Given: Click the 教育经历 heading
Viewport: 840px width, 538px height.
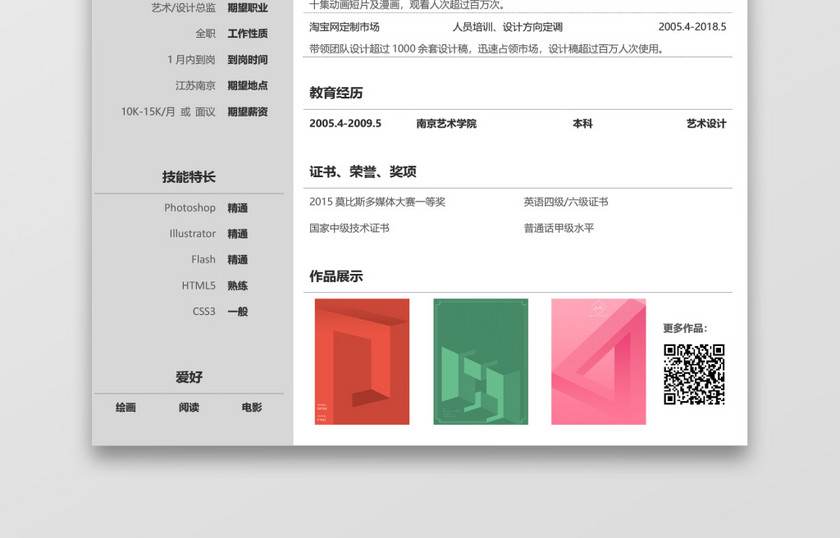Looking at the screenshot, I should (336, 93).
